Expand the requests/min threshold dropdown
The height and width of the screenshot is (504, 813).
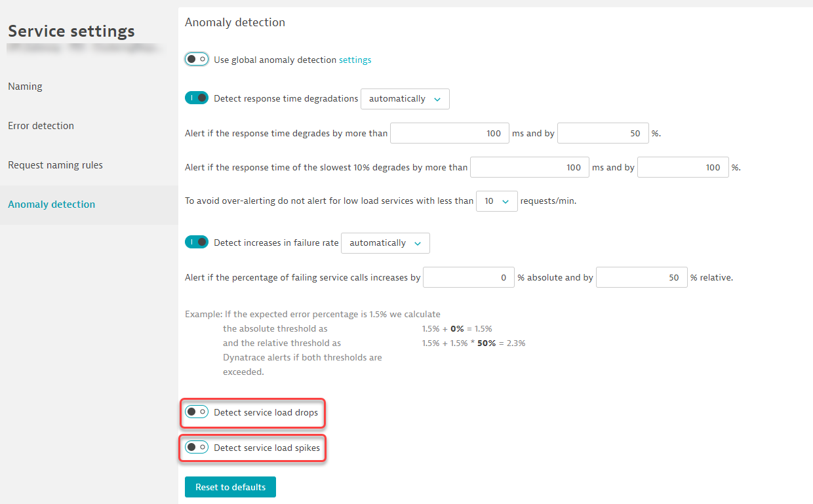496,201
